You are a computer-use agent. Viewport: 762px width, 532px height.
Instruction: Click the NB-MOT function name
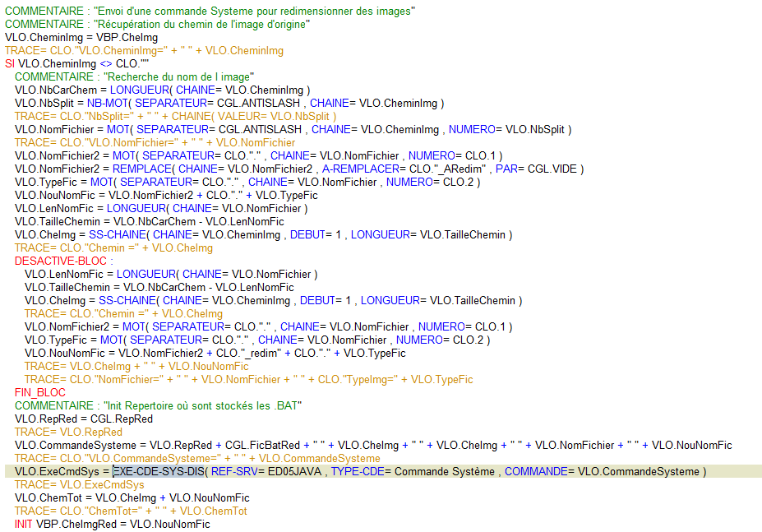point(108,103)
